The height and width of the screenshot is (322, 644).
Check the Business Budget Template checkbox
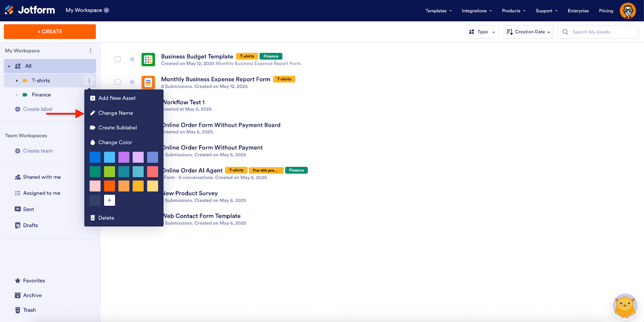point(118,59)
